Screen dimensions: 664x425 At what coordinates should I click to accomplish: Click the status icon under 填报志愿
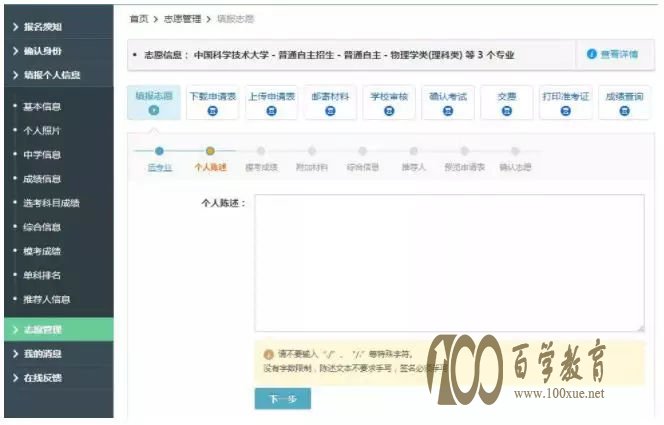(154, 110)
